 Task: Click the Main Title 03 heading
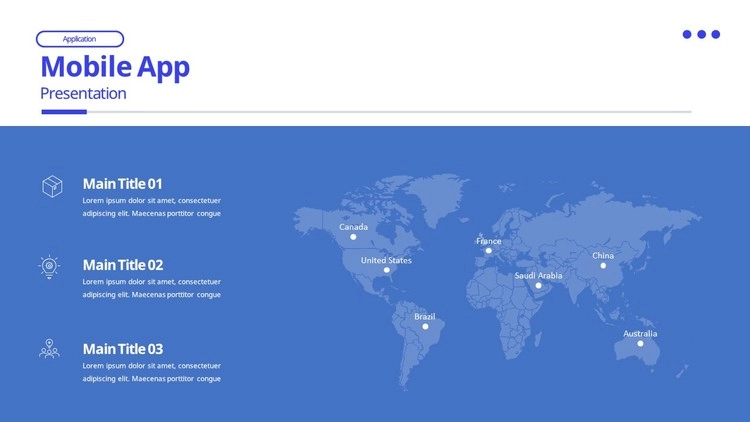pyautogui.click(x=122, y=349)
